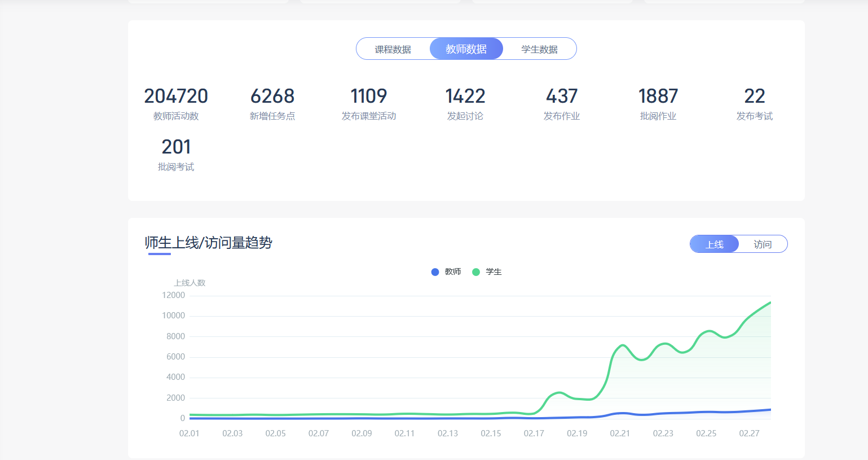The width and height of the screenshot is (868, 460).
Task: Click the 201 批阅考试 statistic
Action: click(x=176, y=147)
